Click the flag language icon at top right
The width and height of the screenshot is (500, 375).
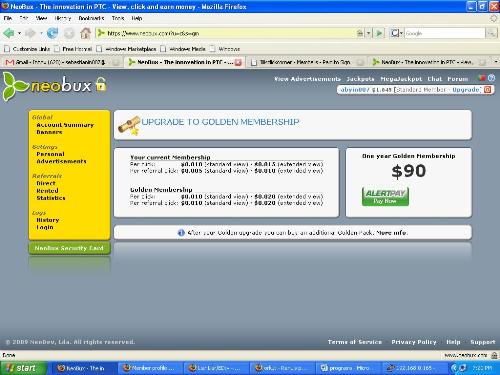pos(481,78)
